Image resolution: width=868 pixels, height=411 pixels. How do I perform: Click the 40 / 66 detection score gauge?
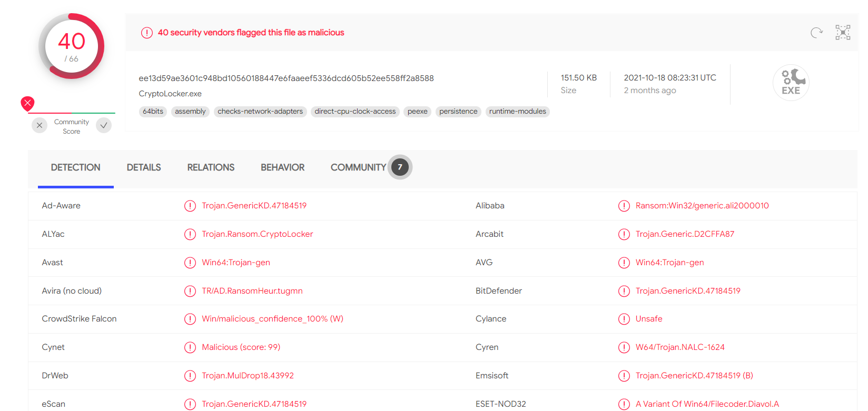[x=72, y=46]
